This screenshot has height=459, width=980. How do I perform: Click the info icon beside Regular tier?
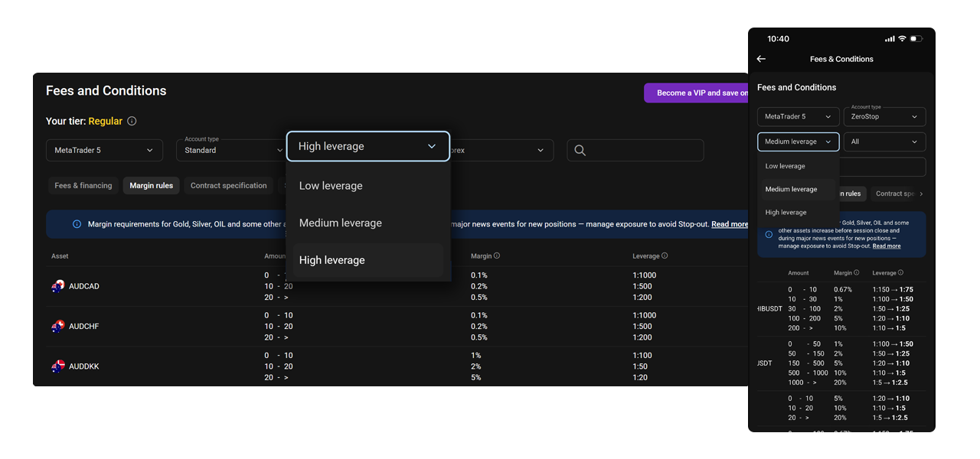coord(132,121)
